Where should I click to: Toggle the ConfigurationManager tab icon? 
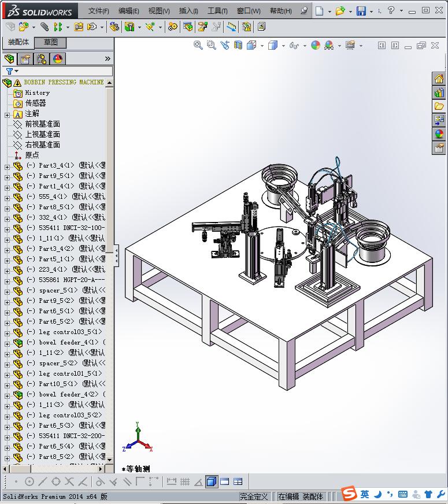coord(42,59)
